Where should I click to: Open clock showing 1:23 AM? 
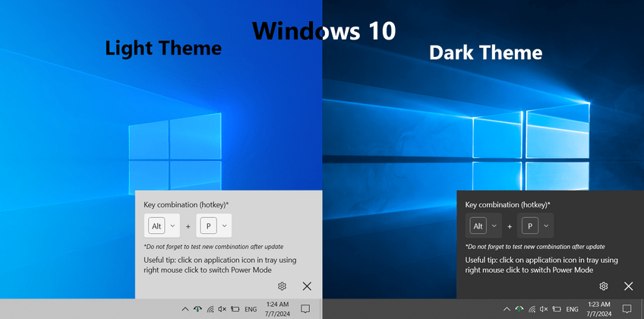(599, 309)
